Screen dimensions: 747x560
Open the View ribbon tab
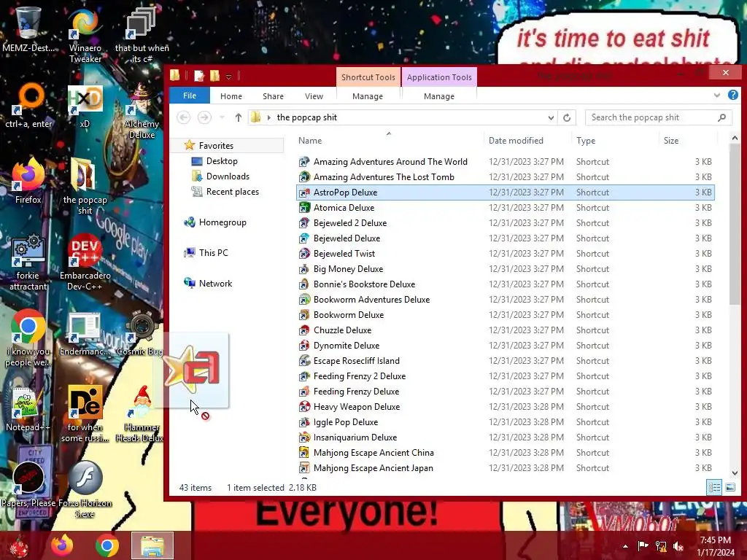click(x=314, y=96)
